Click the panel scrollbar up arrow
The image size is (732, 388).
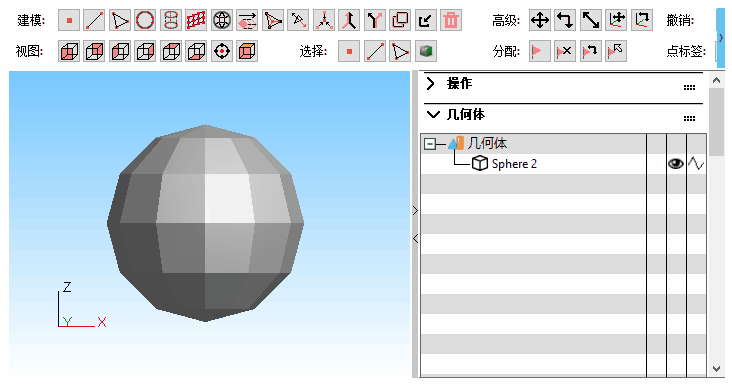coord(717,81)
